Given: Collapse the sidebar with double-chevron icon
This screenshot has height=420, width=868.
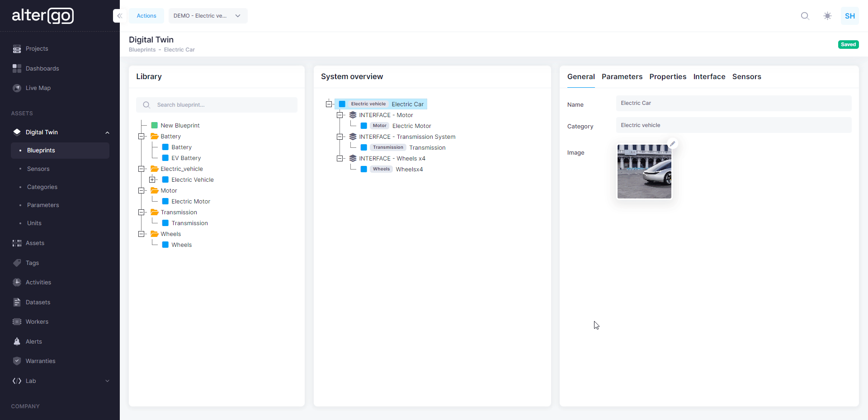Looking at the screenshot, I should (x=119, y=16).
